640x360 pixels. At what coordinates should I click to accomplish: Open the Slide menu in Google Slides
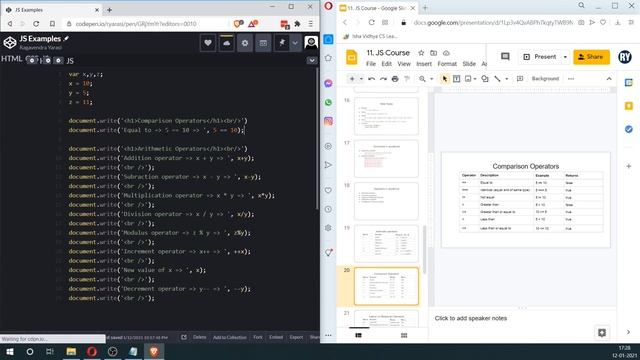tap(469, 64)
